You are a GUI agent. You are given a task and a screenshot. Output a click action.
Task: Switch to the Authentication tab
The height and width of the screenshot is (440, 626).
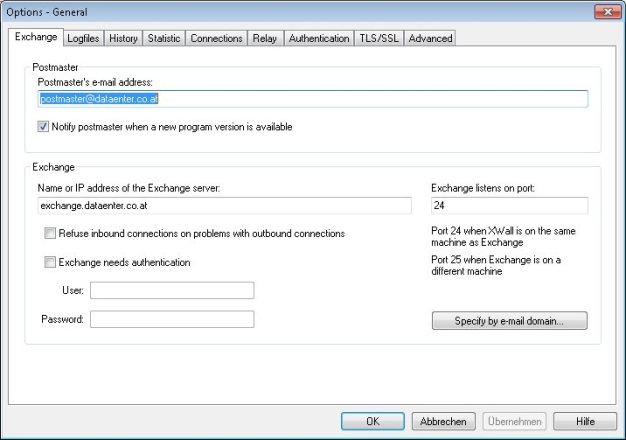[x=318, y=39]
